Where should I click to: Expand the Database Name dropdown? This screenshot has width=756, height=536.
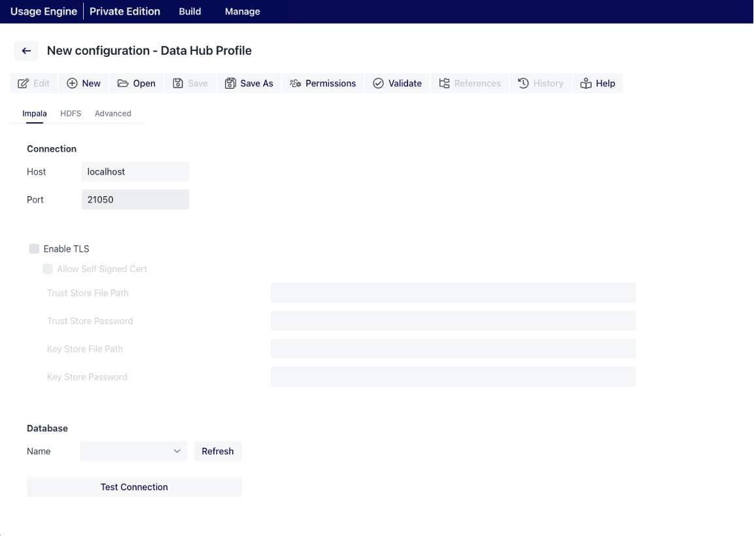coord(133,452)
